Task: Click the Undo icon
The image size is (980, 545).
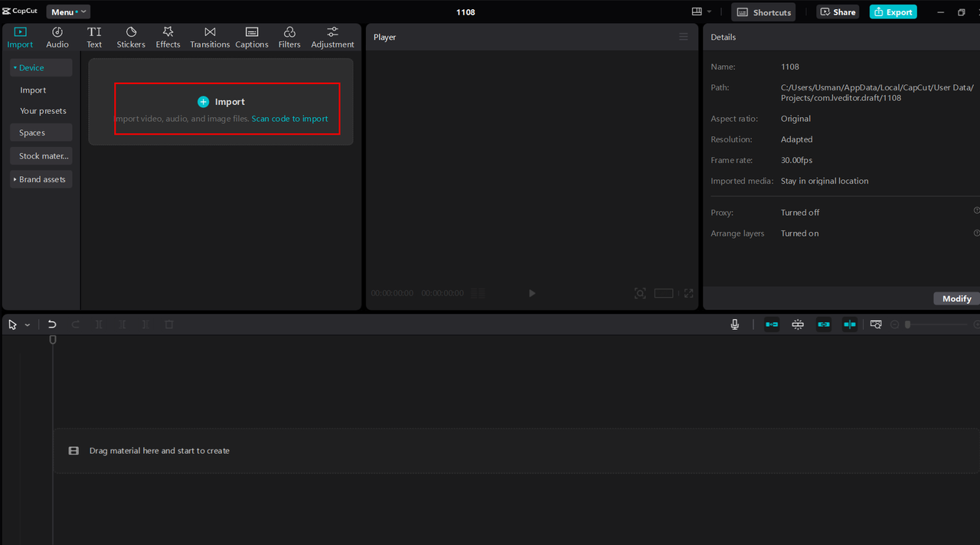Action: click(x=52, y=325)
